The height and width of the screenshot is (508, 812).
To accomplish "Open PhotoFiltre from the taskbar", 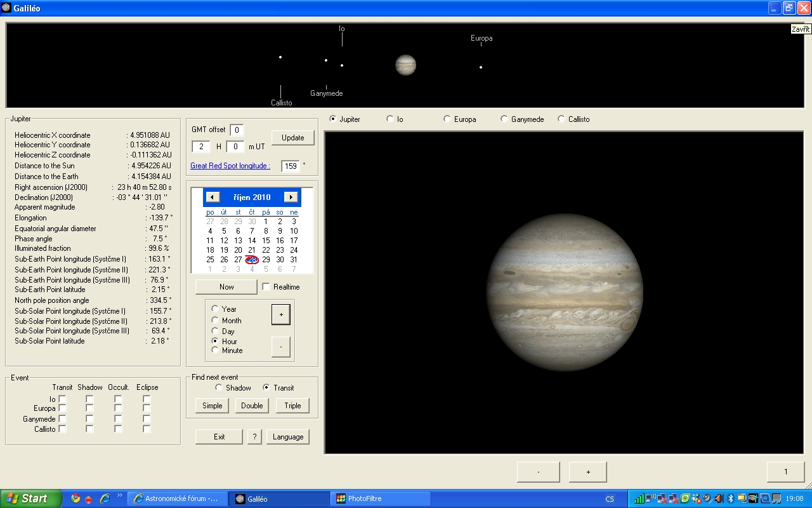I will click(x=380, y=498).
